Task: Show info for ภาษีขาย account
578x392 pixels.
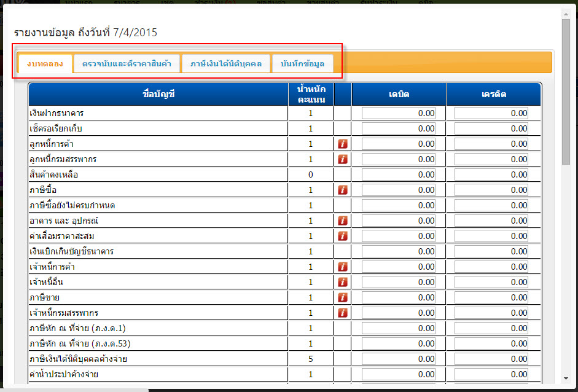Action: 343,297
